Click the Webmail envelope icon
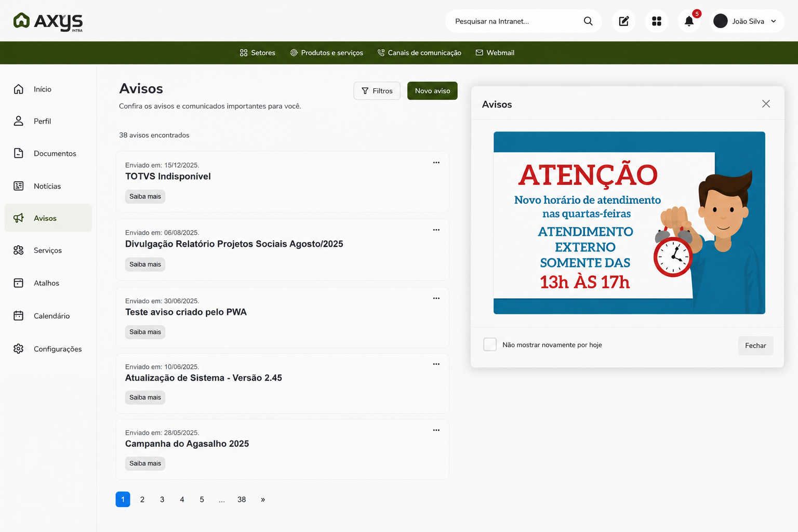This screenshot has width=798, height=532. (480, 53)
